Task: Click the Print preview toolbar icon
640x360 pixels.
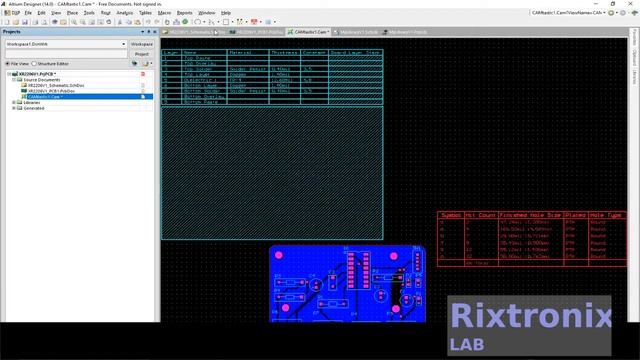Action: pos(44,22)
